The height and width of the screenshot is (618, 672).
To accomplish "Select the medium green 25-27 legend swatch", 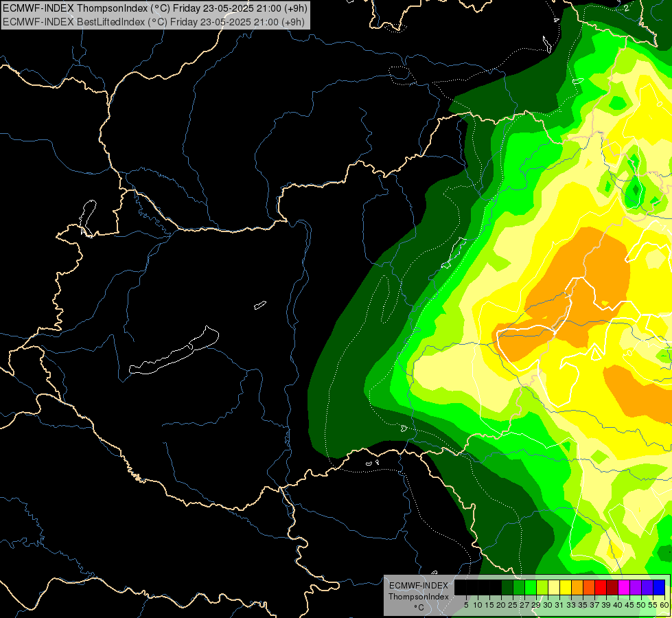I will pyautogui.click(x=518, y=587).
